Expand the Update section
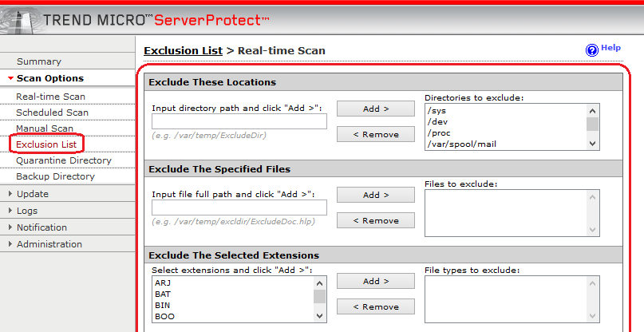Viewport: 644px width, 332px height. 10,193
